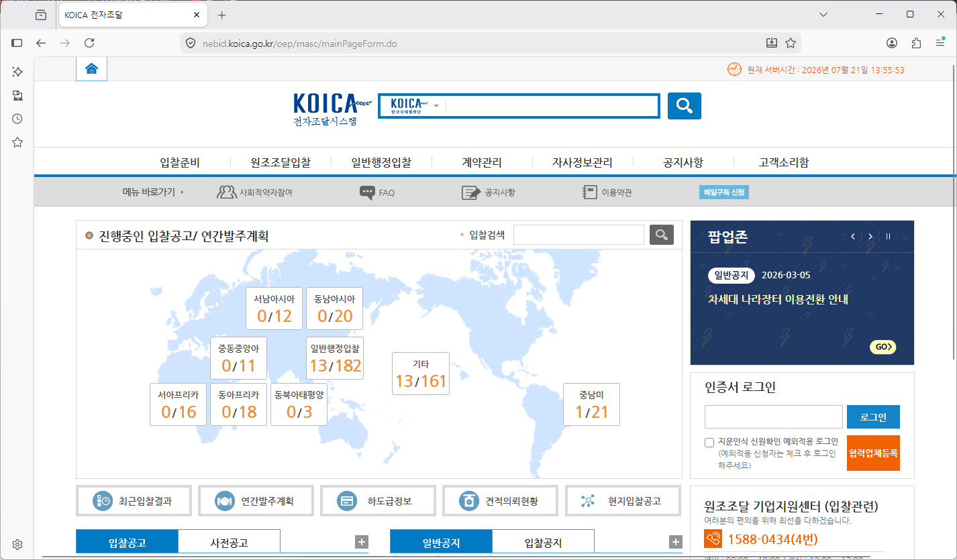Open the 계약관리 menu
This screenshot has height=560, width=957.
(x=482, y=162)
